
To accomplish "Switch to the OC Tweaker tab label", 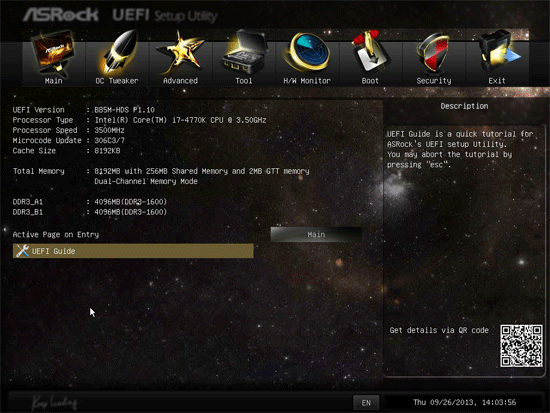I will [117, 81].
